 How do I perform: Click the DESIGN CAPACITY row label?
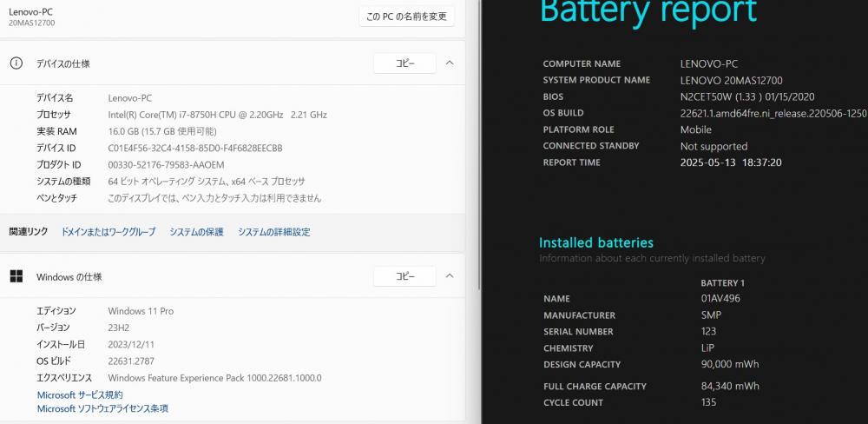582,365
